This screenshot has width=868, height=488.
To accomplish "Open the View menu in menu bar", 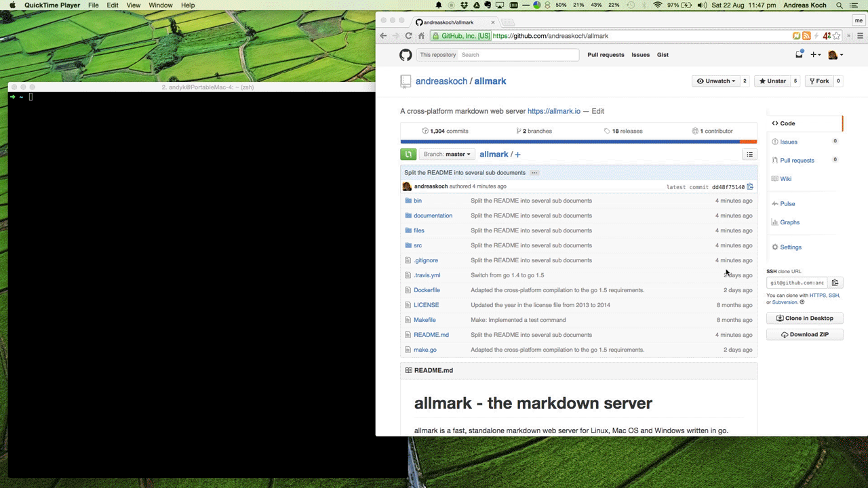I will coord(134,5).
